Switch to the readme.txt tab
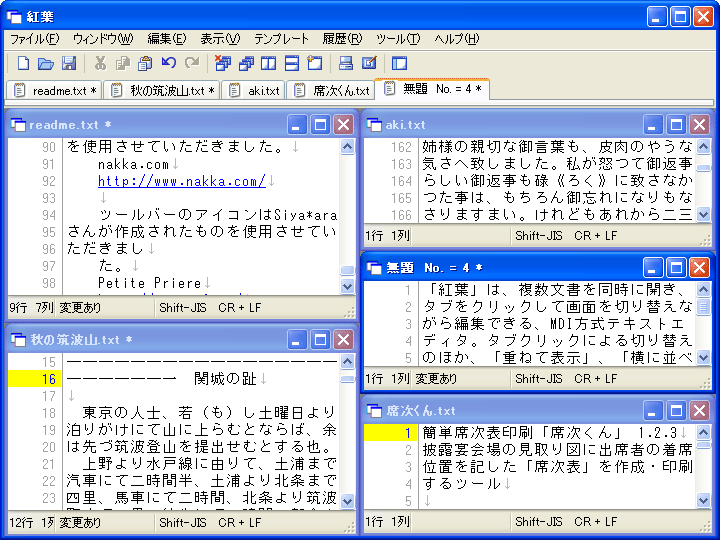720x540 pixels. [x=55, y=90]
